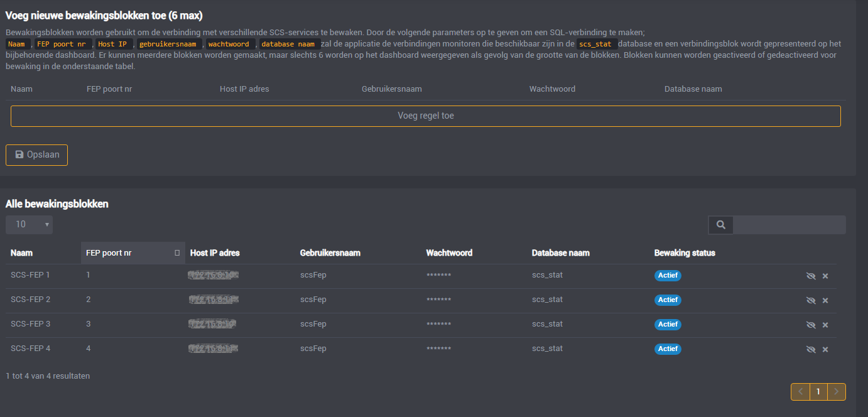Sort table by Gebruikersnaam column
The width and height of the screenshot is (868, 417).
click(330, 253)
